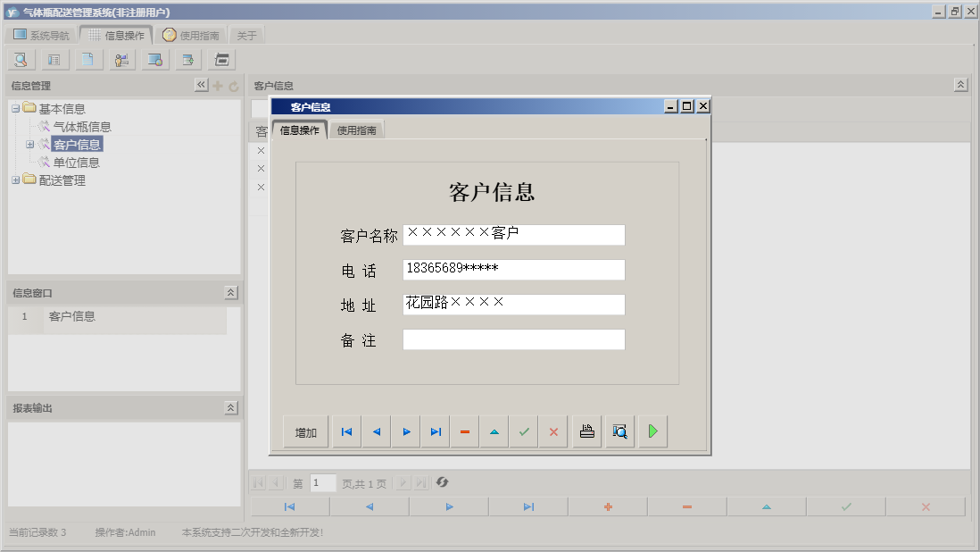Click the printer icon in the 客户信息 dialog

click(x=586, y=431)
